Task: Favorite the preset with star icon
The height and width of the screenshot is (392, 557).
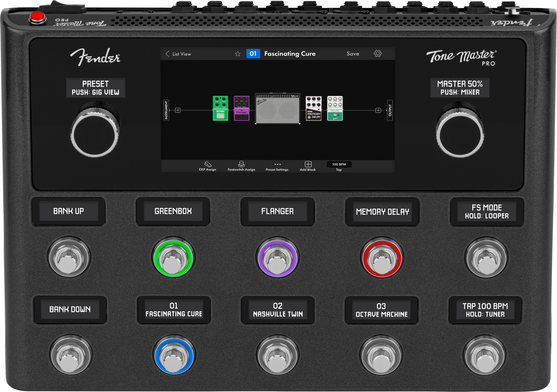Action: coord(237,54)
